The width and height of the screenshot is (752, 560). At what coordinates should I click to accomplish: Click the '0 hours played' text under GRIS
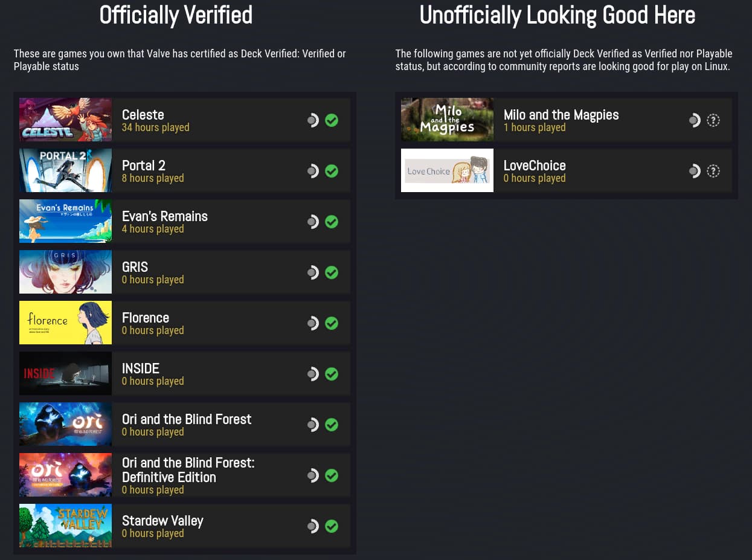click(x=153, y=280)
